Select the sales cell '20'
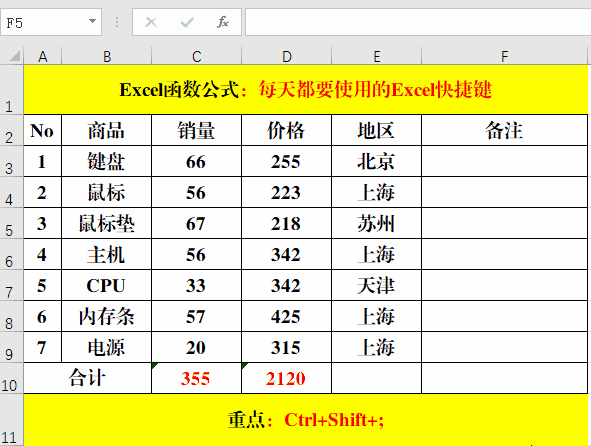 196,347
